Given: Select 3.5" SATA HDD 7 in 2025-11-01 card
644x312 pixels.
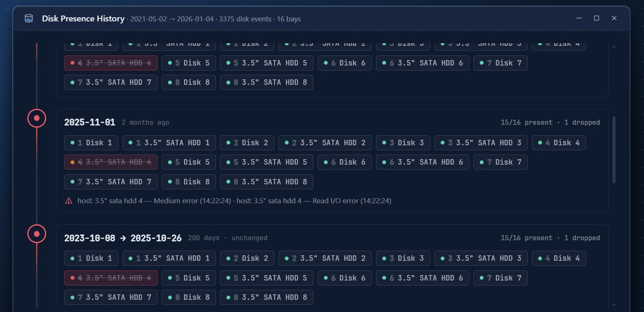Looking at the screenshot, I should coord(111,181).
